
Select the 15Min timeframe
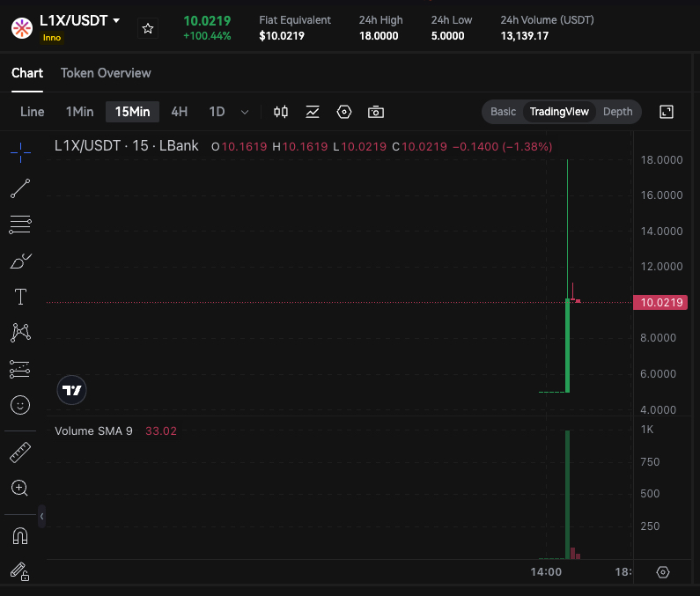point(133,112)
